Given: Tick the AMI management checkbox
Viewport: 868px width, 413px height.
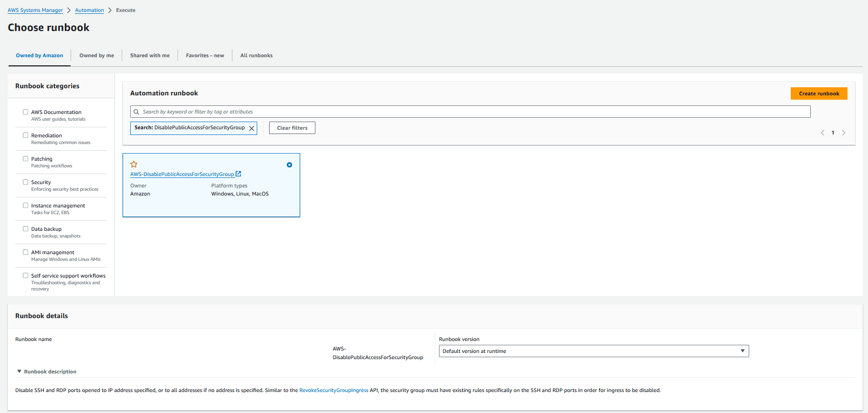Looking at the screenshot, I should 26,252.
